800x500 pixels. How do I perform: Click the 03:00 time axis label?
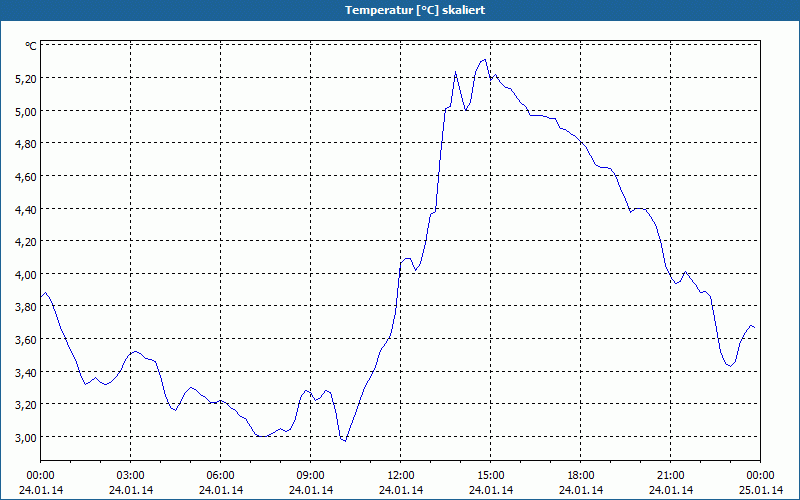[131, 476]
